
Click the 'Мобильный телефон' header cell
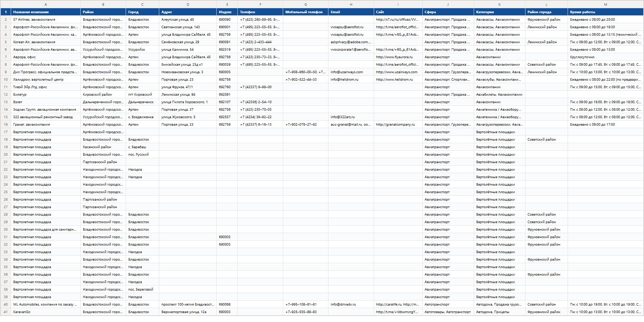[306, 12]
